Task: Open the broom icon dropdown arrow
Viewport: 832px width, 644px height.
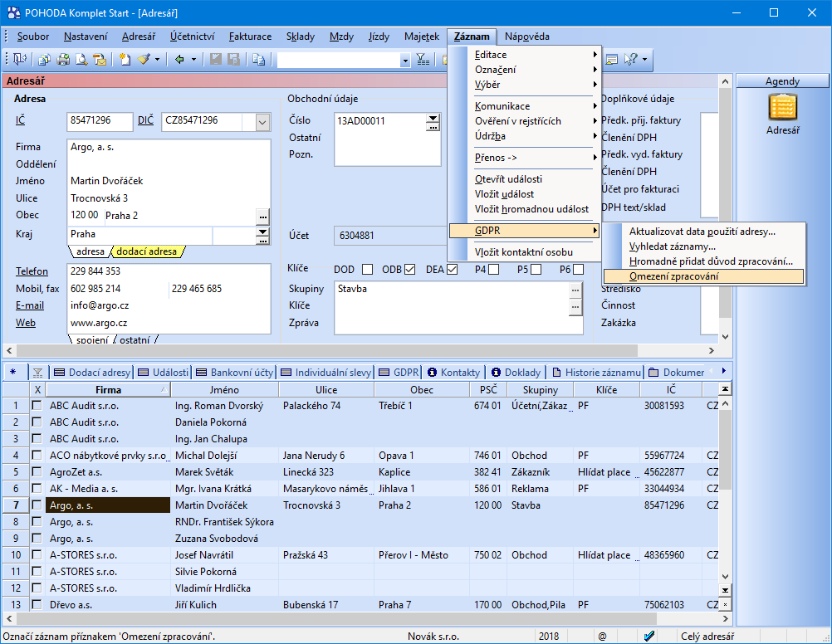Action: click(x=157, y=60)
